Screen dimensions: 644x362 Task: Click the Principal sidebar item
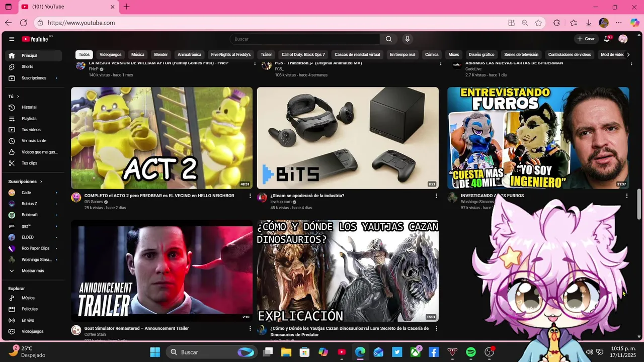point(33,55)
